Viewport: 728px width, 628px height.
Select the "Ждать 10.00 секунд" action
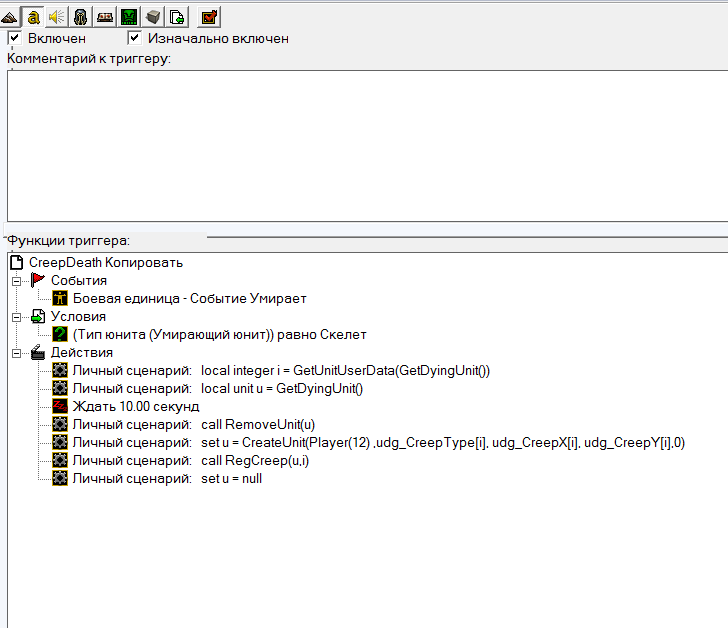pos(135,406)
